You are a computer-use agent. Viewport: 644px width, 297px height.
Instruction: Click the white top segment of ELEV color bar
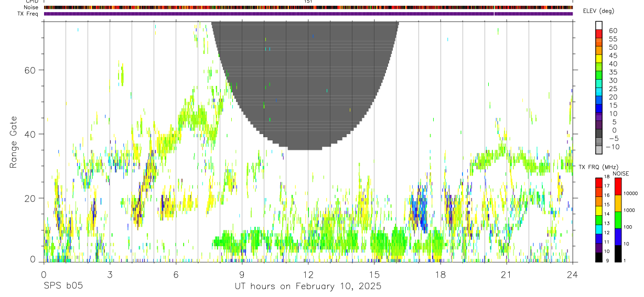coord(599,26)
